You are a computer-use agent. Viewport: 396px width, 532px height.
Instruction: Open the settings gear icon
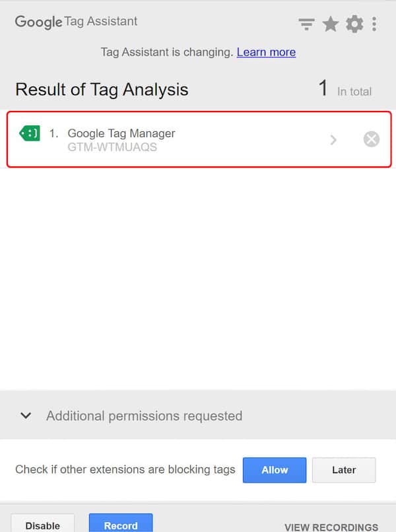tap(354, 24)
